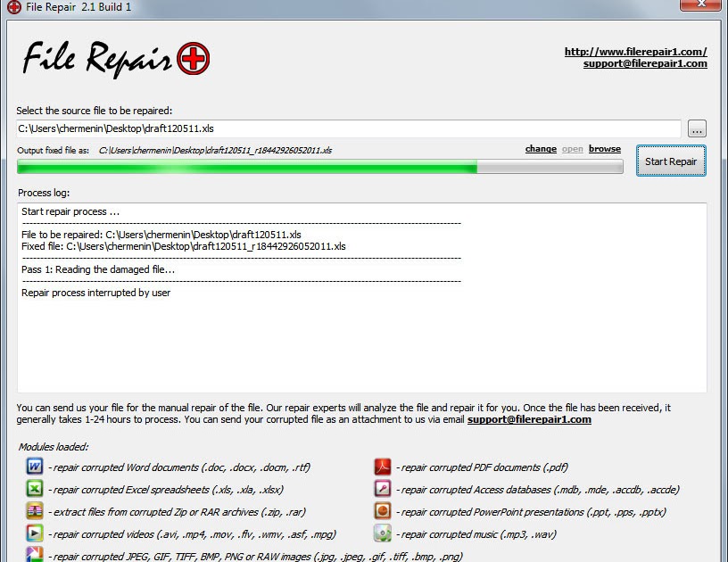Image resolution: width=728 pixels, height=562 pixels.
Task: Click the 'File Repair 2.1 Build 1' title text
Action: 79,7
